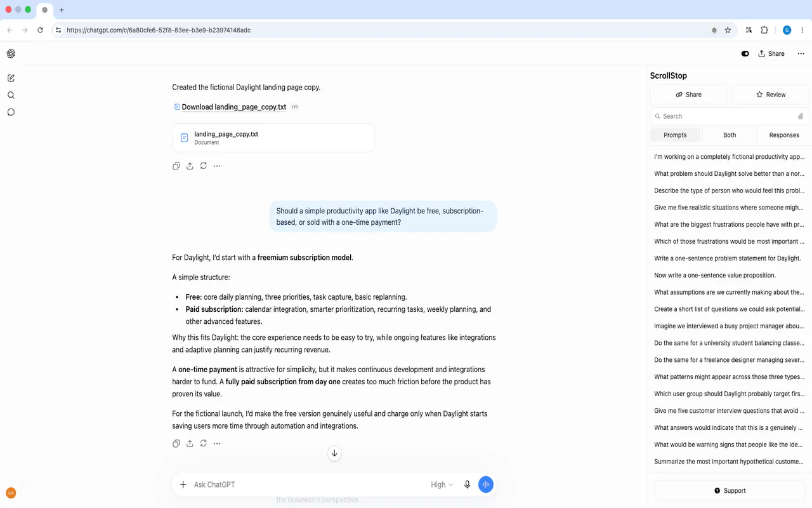Select prompt "Which of those frustrations would be most important"
Screen dimensions: 812x508
pos(730,241)
